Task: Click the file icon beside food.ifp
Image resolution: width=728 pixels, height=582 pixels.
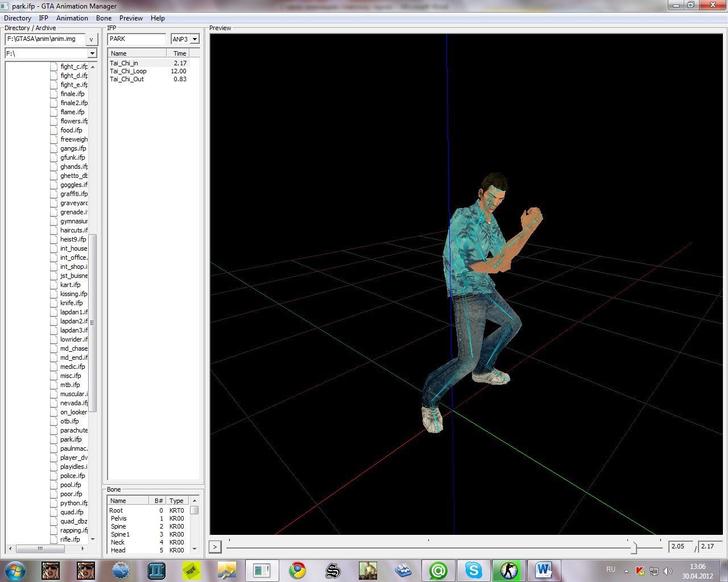Action: [53, 130]
